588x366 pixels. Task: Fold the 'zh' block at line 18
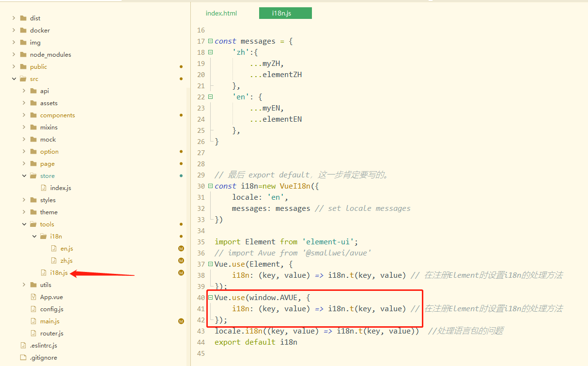click(x=210, y=52)
